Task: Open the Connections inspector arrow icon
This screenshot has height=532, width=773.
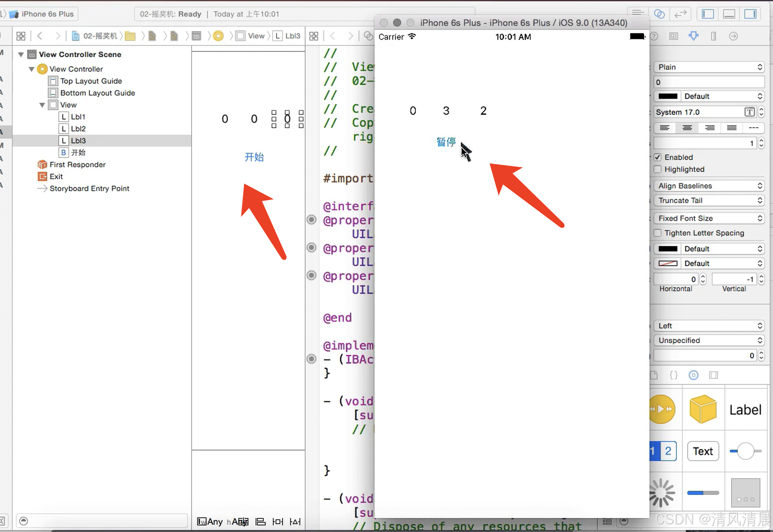Action: point(733,36)
